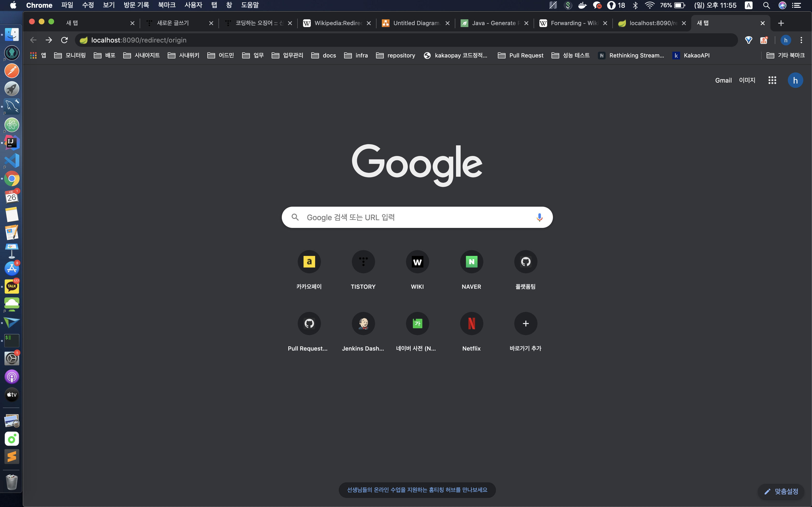This screenshot has height=507, width=812.
Task: Expand the 기타 북마크 folder
Action: [786, 55]
